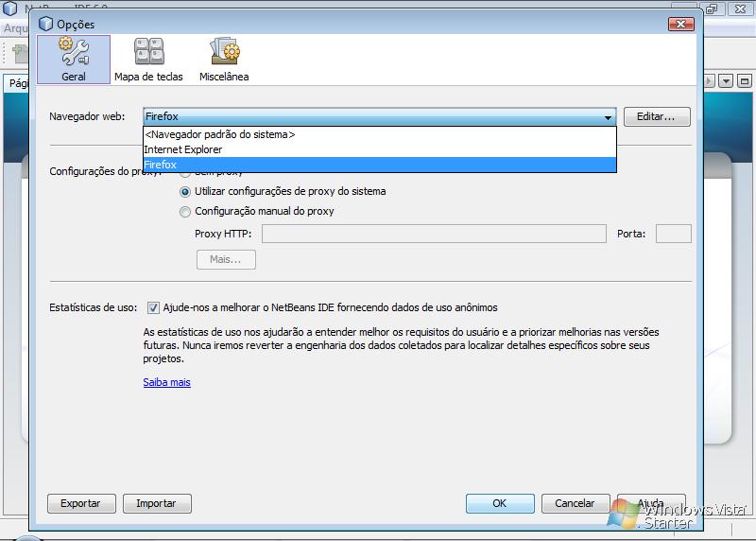
Task: Click the Porta input field
Action: tap(674, 234)
